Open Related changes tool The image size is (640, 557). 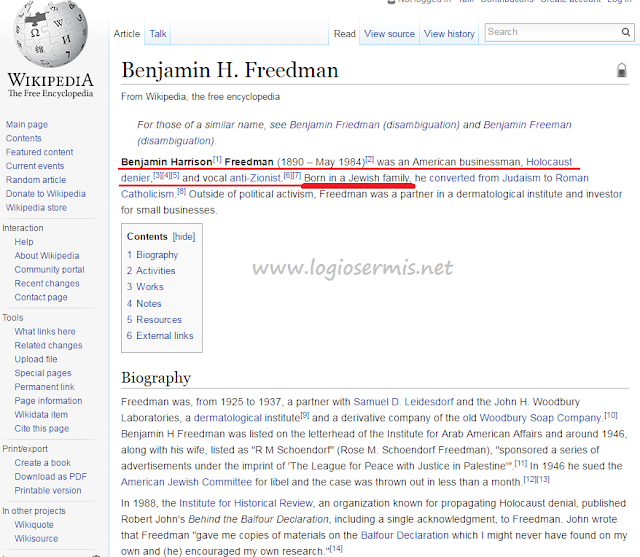coord(48,346)
